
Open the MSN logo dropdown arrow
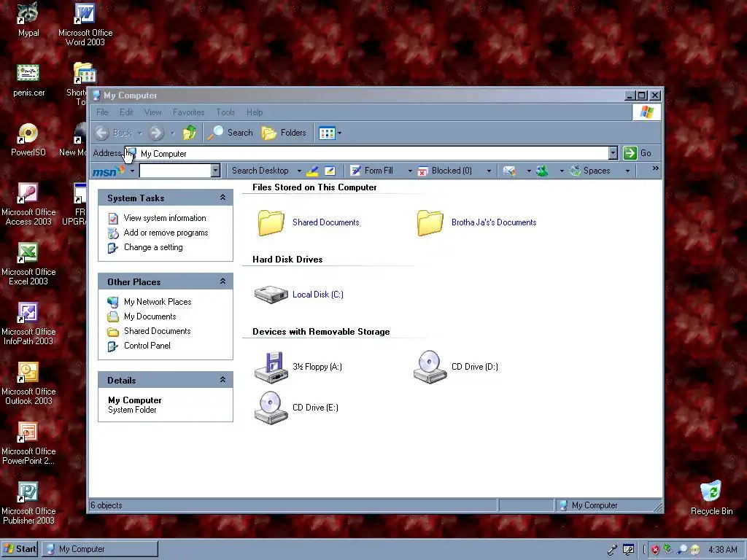(x=132, y=171)
